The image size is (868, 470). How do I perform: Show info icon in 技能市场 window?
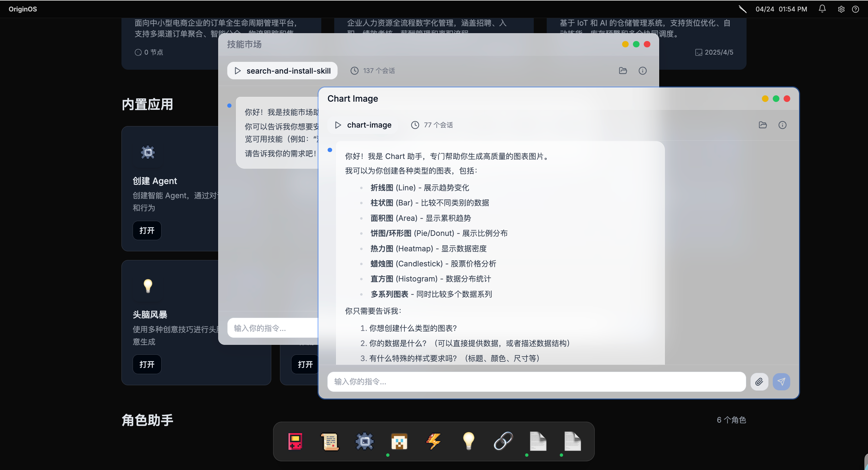coord(643,71)
